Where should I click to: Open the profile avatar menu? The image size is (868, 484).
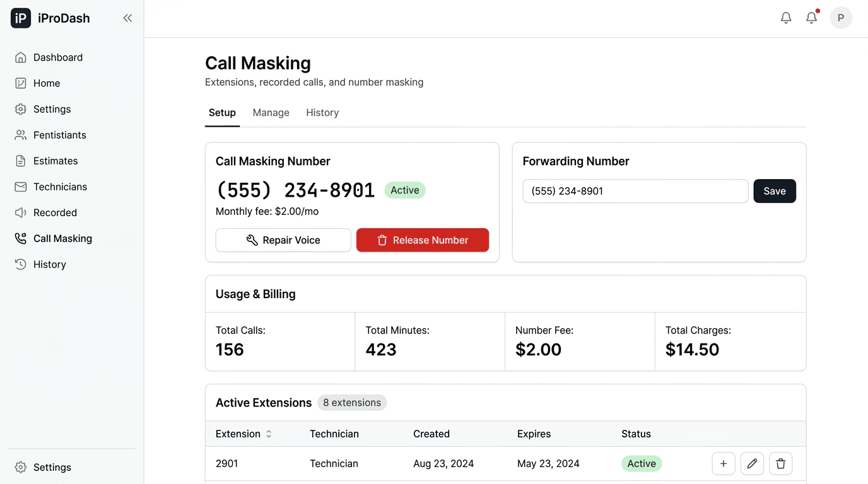pos(841,18)
